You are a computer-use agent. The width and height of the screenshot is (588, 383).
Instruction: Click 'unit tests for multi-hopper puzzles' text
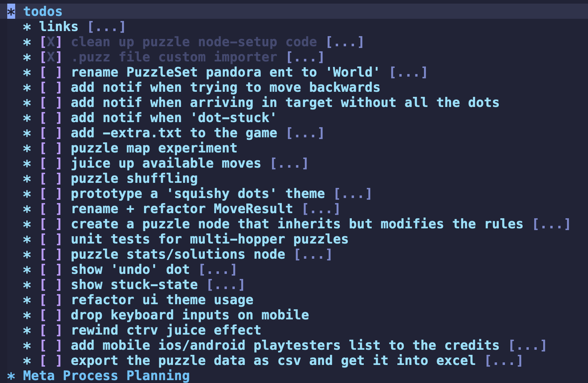coord(209,239)
